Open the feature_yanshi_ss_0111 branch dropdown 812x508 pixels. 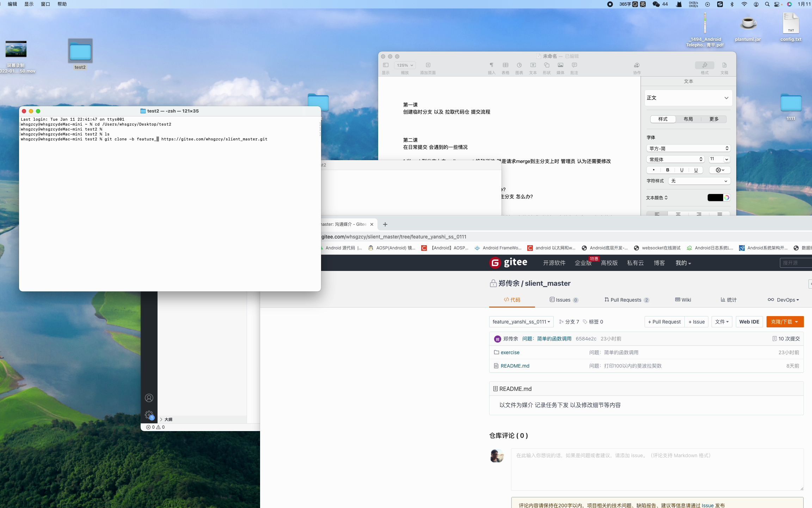point(521,322)
